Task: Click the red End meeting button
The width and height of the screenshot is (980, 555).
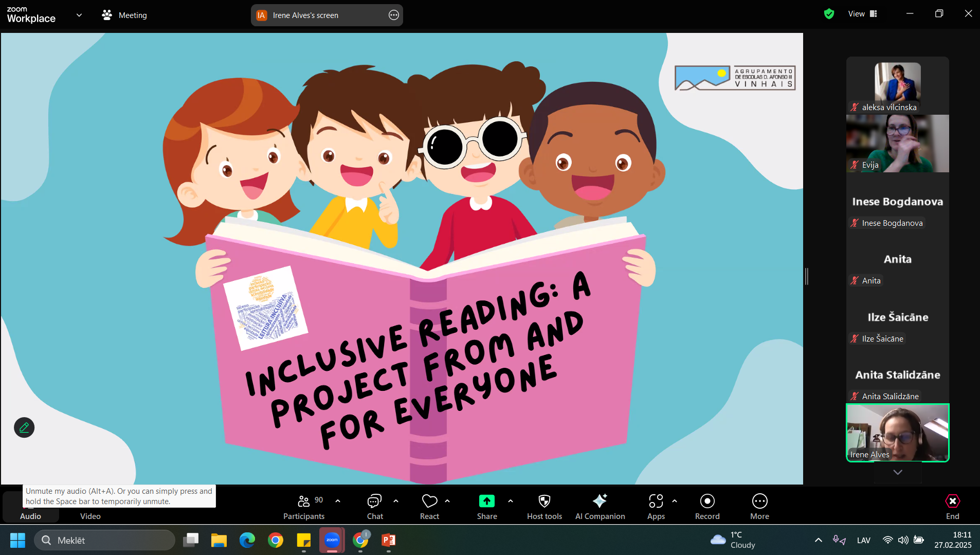Action: [x=952, y=501]
